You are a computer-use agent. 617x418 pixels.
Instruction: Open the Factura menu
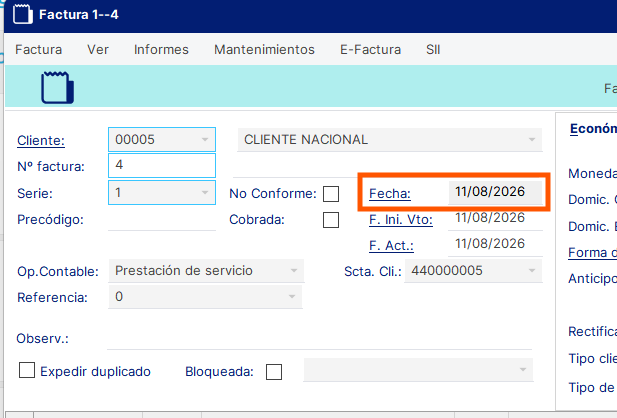point(39,50)
